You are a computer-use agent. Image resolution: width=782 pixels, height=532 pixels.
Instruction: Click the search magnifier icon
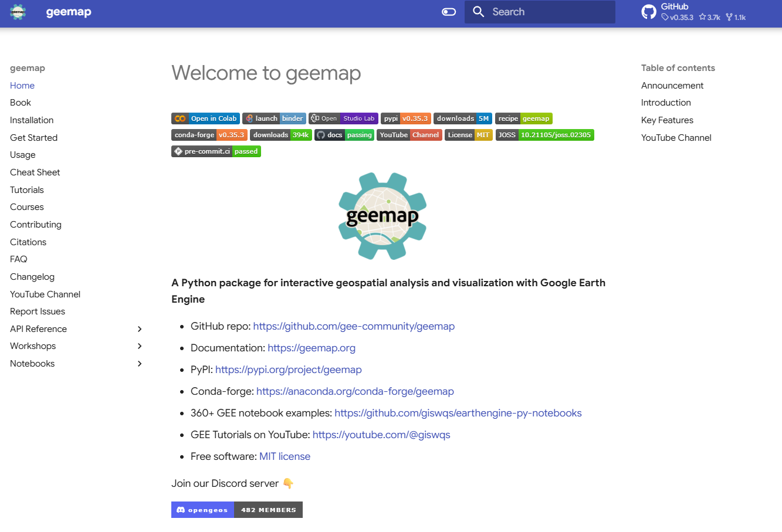tap(479, 12)
